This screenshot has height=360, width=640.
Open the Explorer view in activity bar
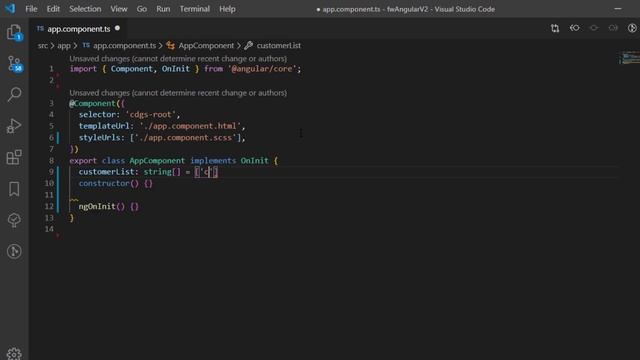(x=14, y=33)
